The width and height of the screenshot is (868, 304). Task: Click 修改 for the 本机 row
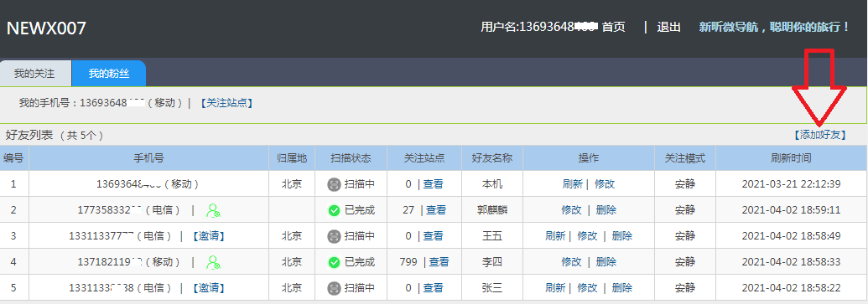[x=605, y=184]
